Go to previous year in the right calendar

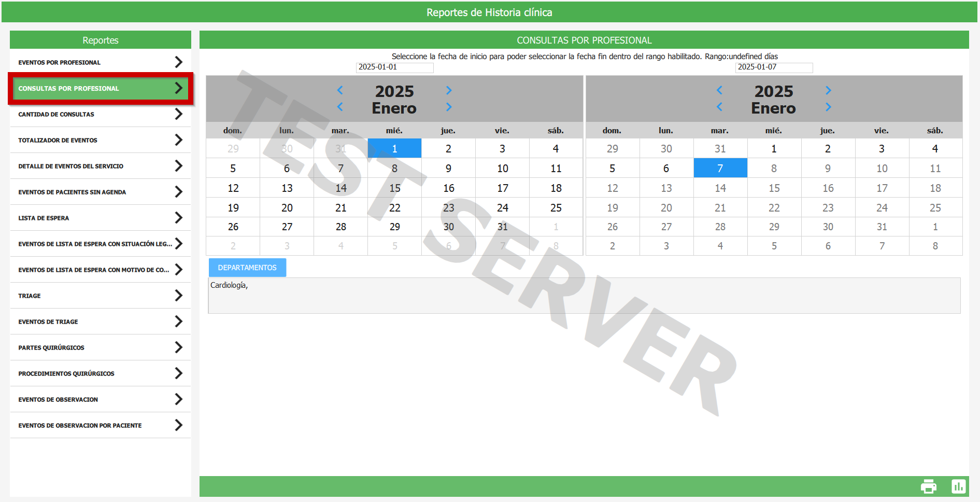[x=719, y=90]
